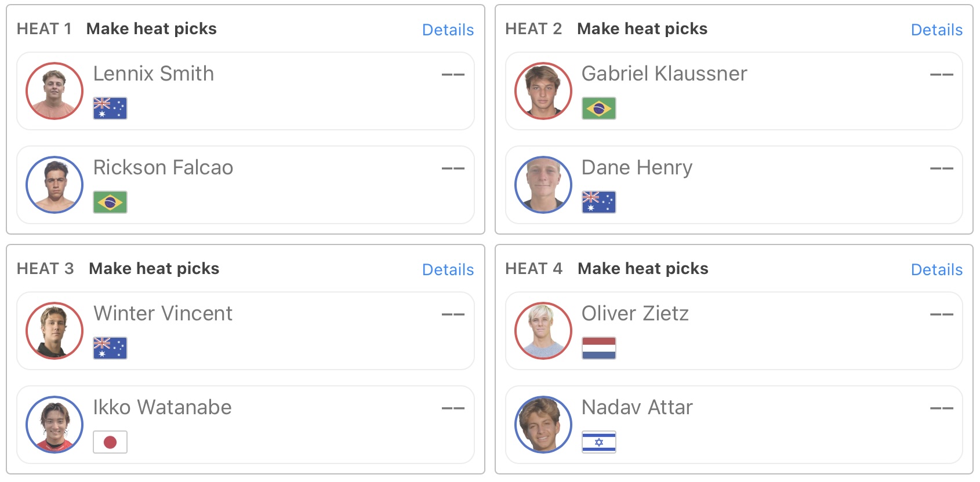980x482 pixels.
Task: Open Details for Heat 1
Action: [x=448, y=30]
